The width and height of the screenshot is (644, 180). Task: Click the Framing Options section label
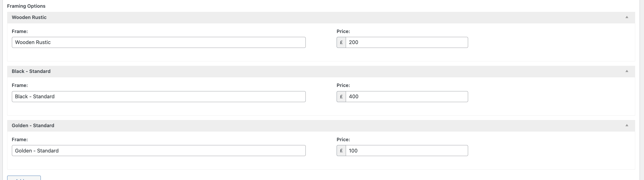click(x=26, y=6)
